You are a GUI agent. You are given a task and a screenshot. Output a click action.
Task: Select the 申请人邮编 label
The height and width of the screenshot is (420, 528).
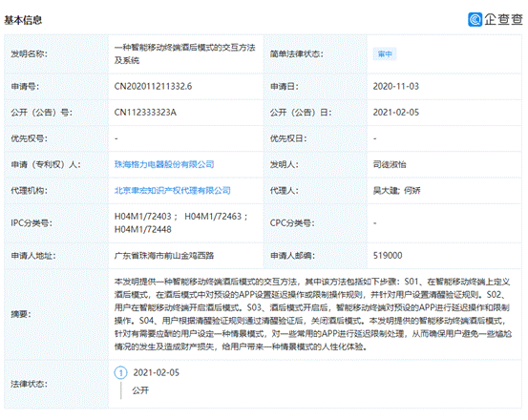pyautogui.click(x=292, y=256)
